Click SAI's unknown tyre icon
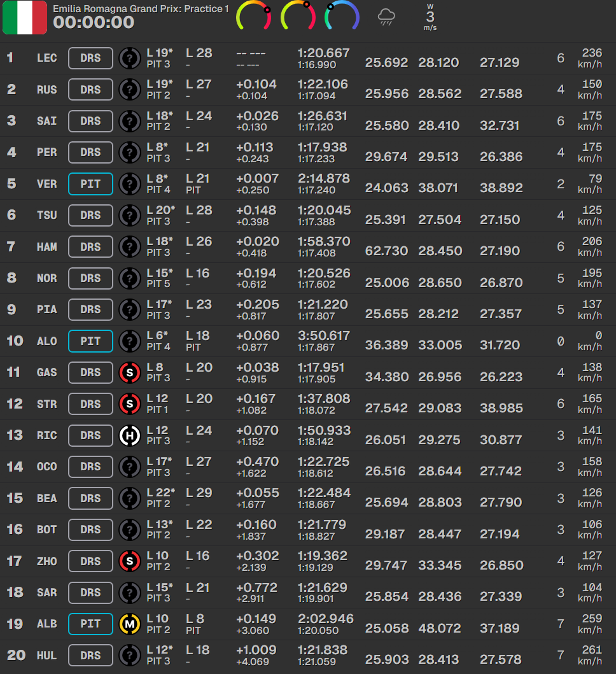The width and height of the screenshot is (616, 674). pos(130,121)
